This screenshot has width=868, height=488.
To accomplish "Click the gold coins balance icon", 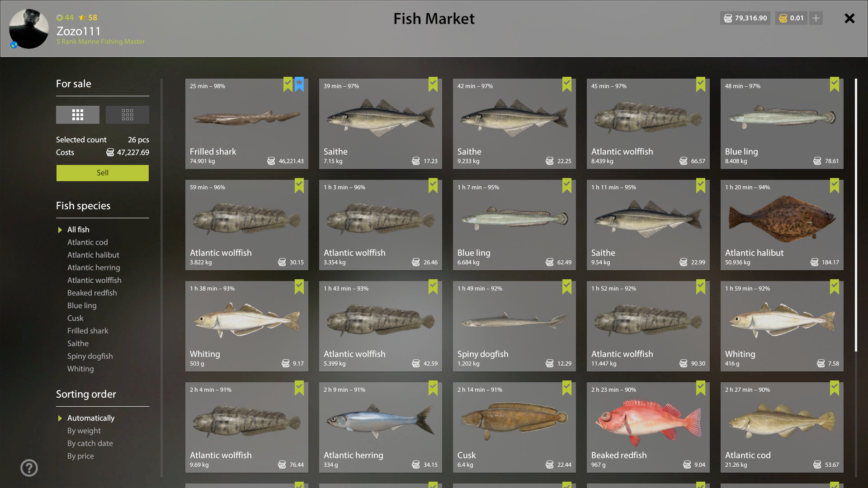I will (x=783, y=18).
